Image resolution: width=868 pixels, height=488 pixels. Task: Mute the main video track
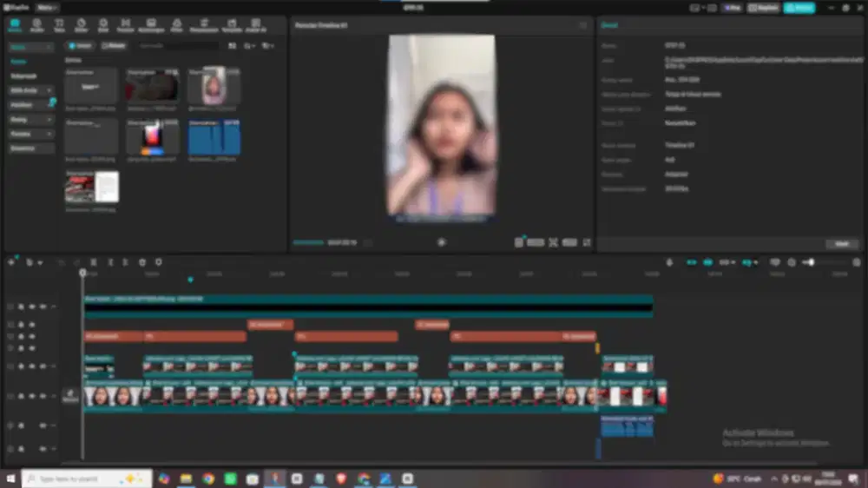(x=43, y=397)
